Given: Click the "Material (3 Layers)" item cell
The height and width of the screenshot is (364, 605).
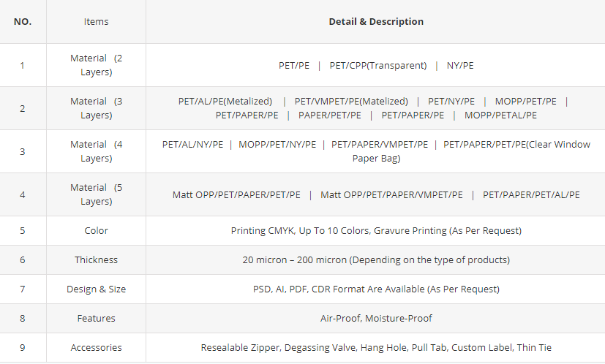Looking at the screenshot, I should point(96,108).
